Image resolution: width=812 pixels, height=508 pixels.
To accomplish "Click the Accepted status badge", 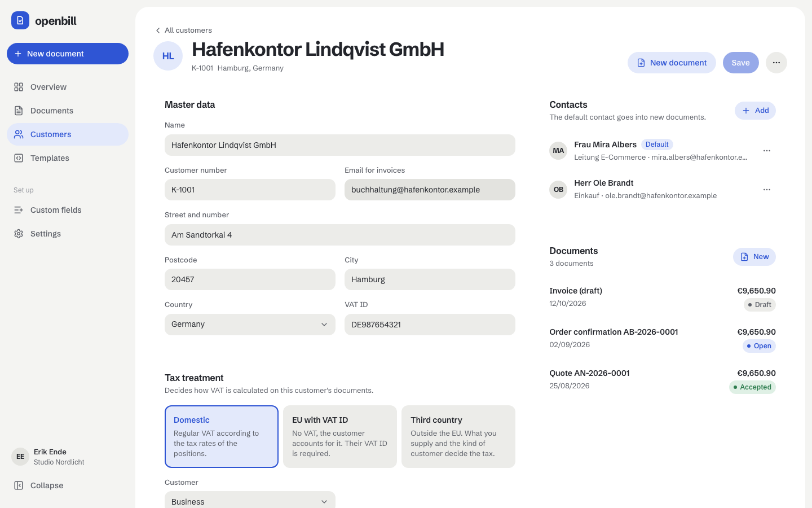I will (752, 387).
